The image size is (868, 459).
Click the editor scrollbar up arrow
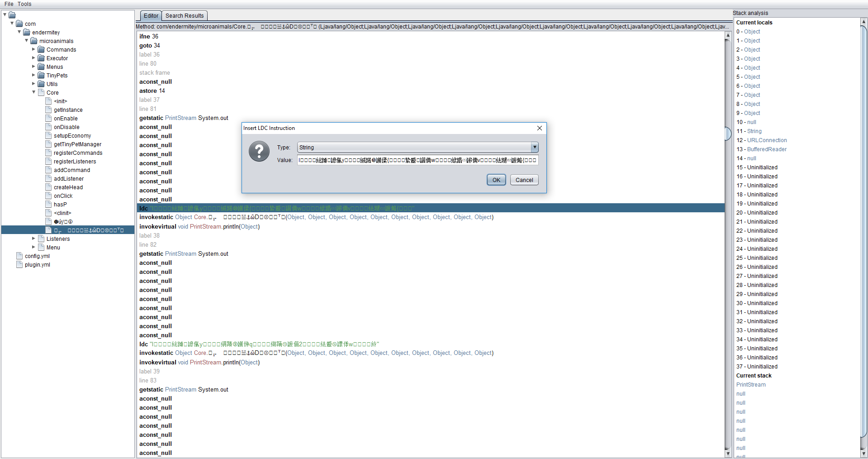(728, 35)
